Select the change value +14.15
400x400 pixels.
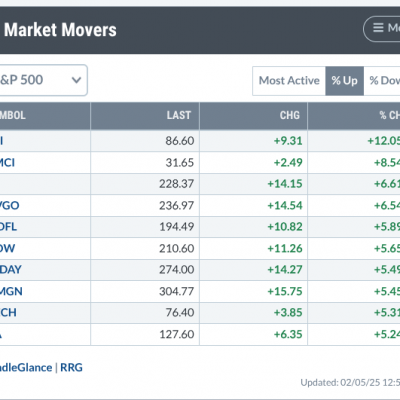(285, 184)
